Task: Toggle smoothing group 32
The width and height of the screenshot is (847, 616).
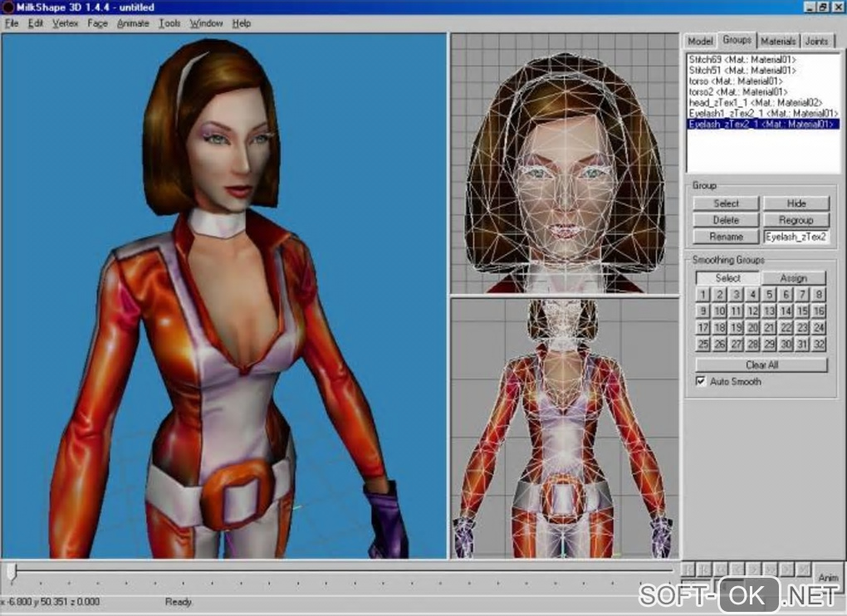Action: (x=819, y=344)
